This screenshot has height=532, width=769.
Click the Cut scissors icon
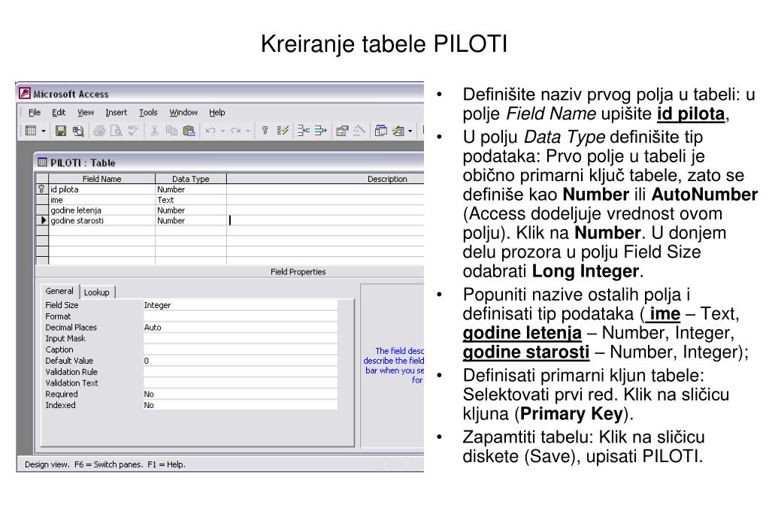[155, 131]
